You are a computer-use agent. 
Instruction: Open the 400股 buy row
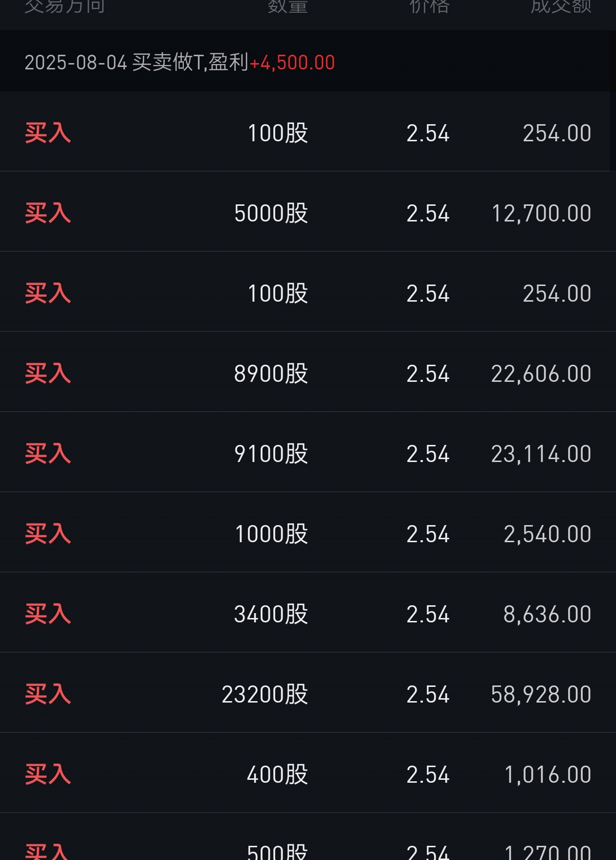pyautogui.click(x=308, y=773)
